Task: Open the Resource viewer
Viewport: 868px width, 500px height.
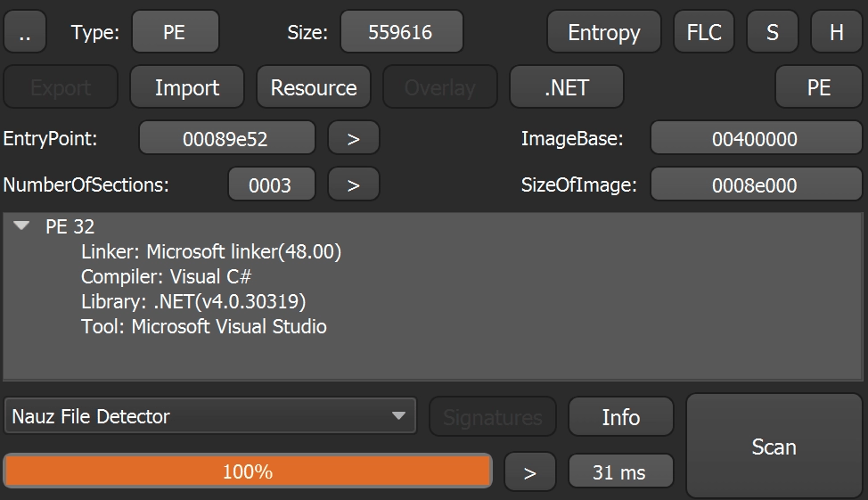Action: (x=314, y=87)
